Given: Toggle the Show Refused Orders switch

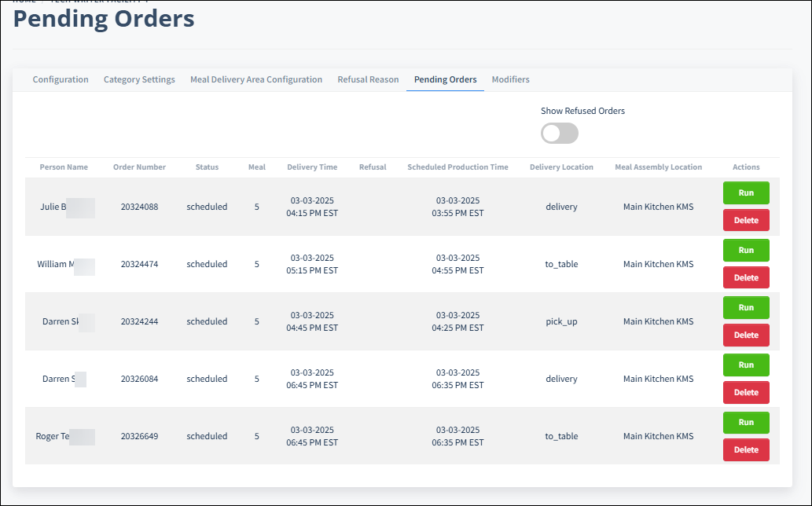Looking at the screenshot, I should click(559, 134).
